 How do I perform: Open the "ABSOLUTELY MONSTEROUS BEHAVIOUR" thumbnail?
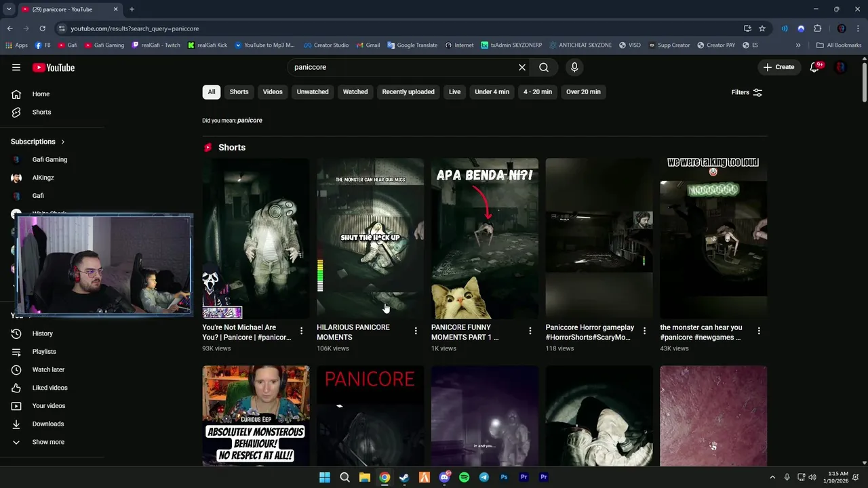pos(256,415)
